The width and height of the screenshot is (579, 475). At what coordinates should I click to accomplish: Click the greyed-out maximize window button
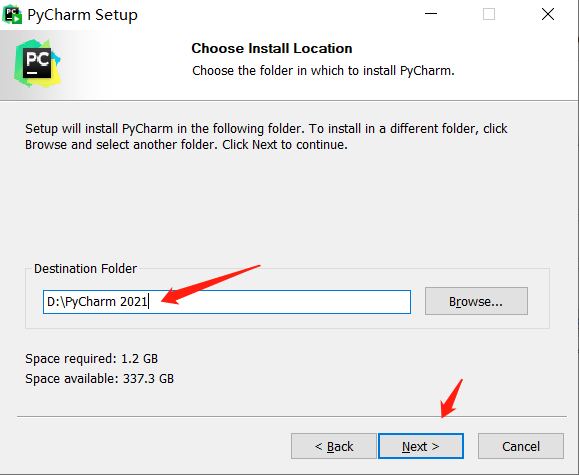pos(489,14)
